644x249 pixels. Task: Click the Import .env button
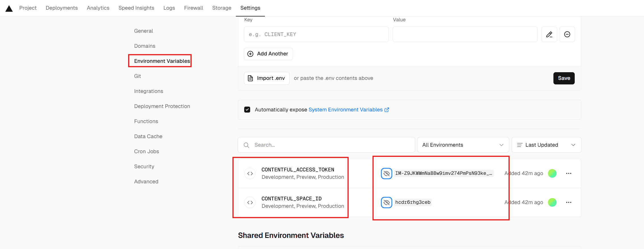(267, 78)
